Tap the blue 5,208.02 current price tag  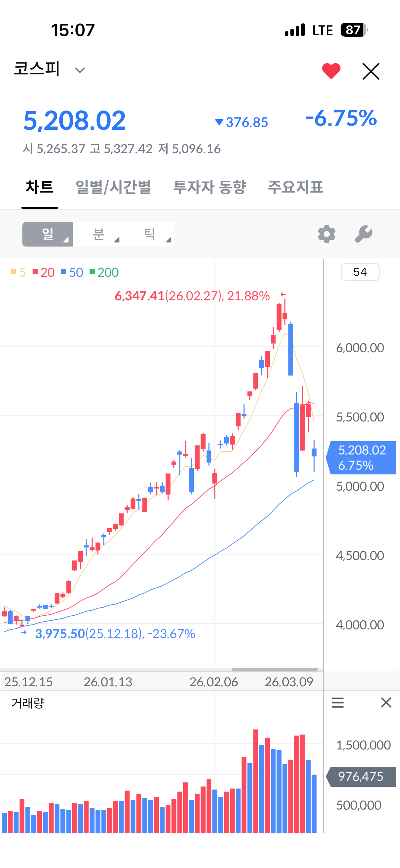pyautogui.click(x=361, y=457)
